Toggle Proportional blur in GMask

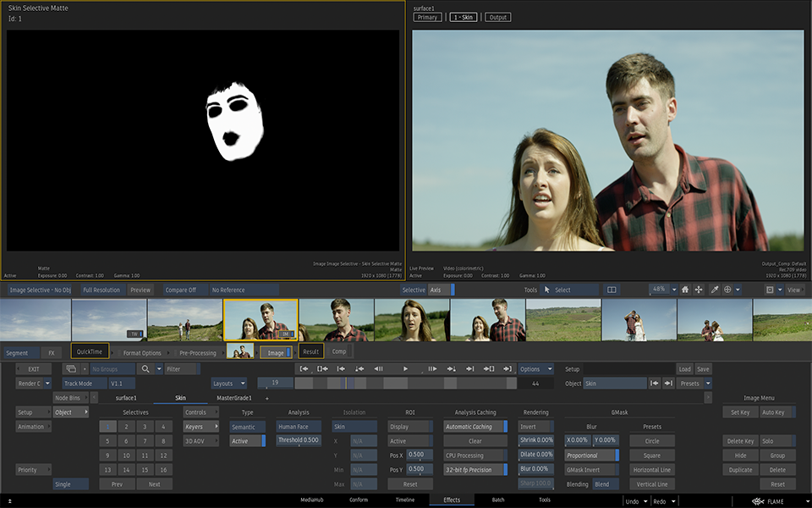(591, 456)
